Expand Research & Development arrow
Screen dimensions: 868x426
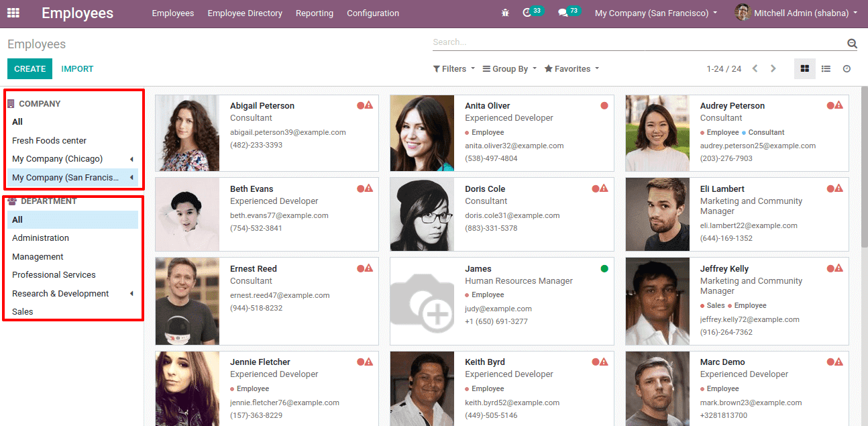pos(131,293)
